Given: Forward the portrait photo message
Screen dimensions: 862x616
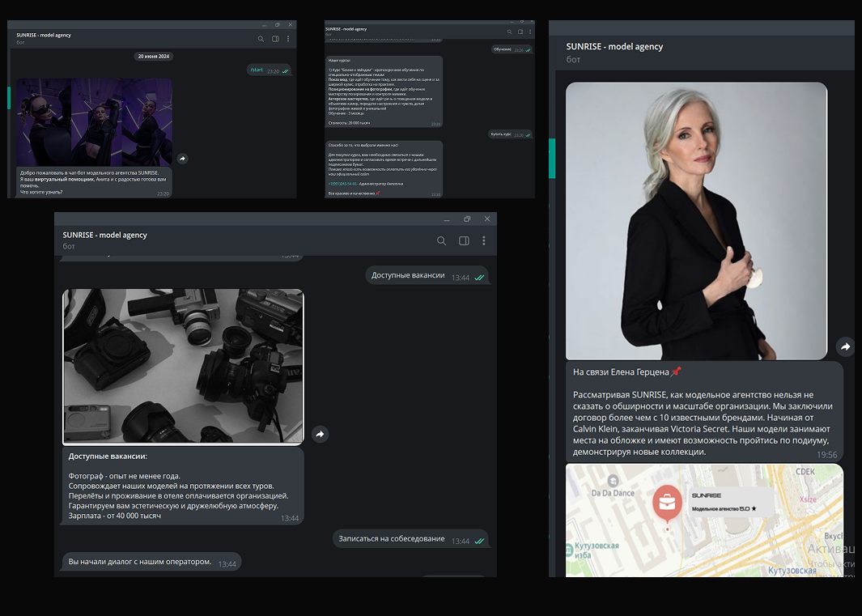Looking at the screenshot, I should [845, 346].
